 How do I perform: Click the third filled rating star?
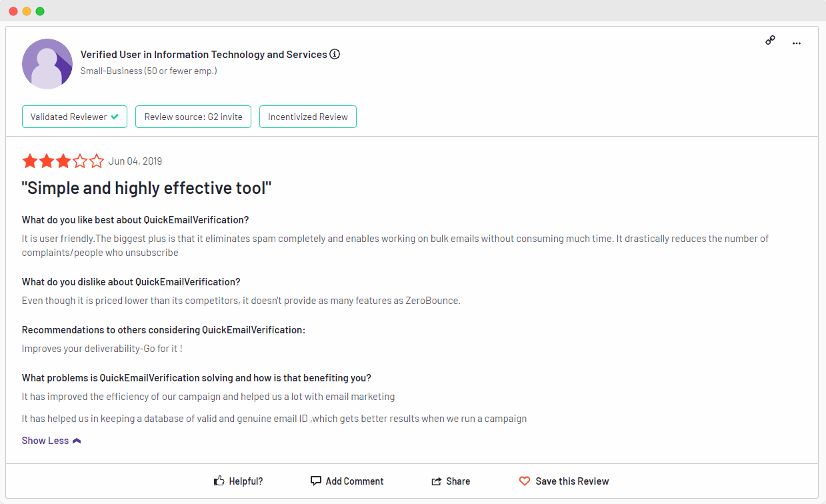pyautogui.click(x=63, y=161)
